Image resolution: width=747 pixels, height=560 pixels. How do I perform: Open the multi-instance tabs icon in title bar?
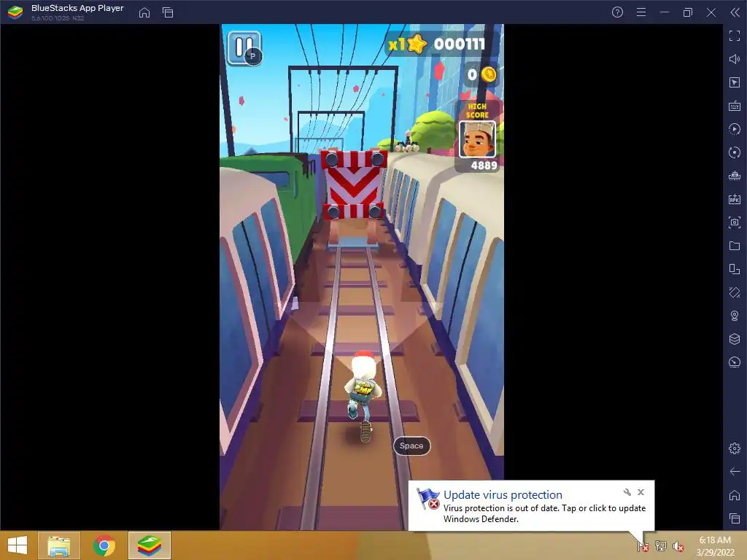(168, 12)
